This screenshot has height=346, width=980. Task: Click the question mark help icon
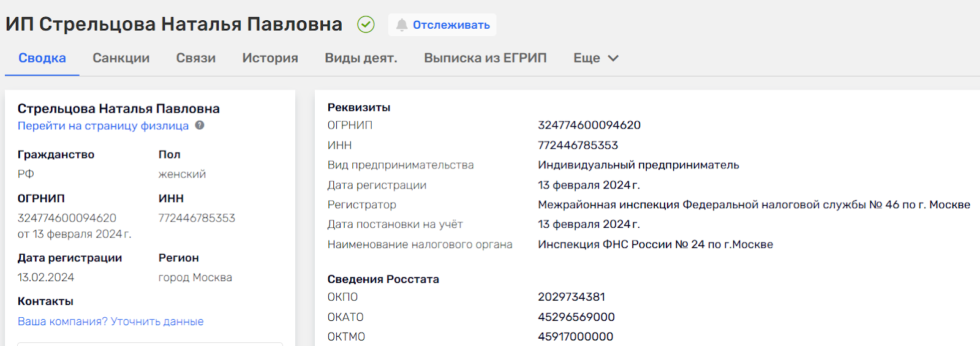200,126
